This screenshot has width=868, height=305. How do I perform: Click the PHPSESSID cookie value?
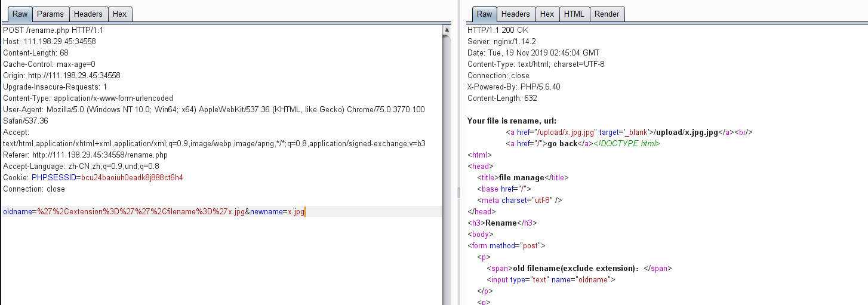click(x=132, y=177)
